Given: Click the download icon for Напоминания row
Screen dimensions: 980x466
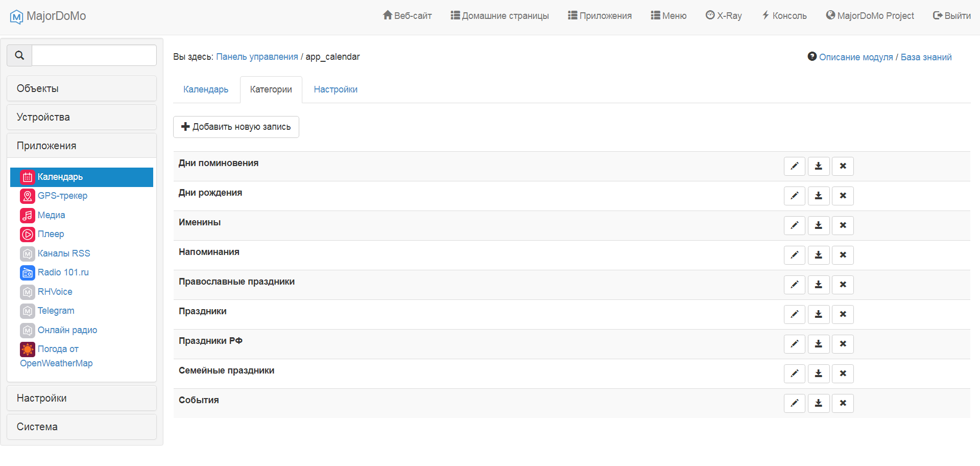Looking at the screenshot, I should tap(818, 255).
